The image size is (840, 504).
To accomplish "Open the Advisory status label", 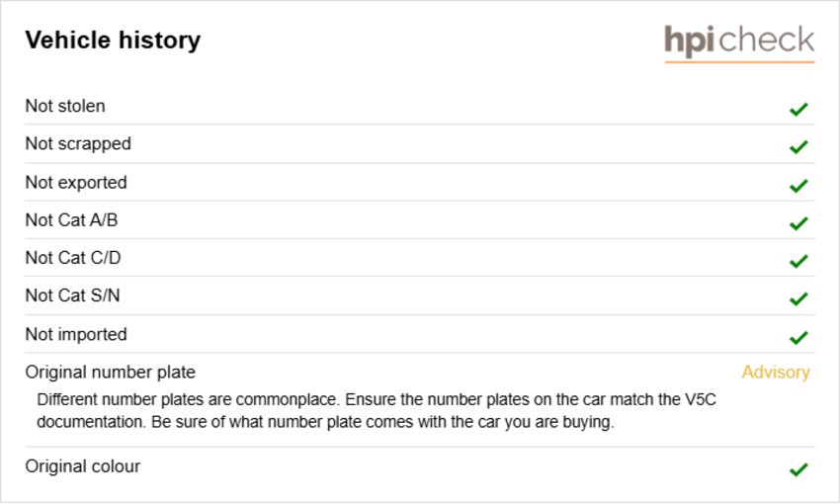I will [776, 373].
